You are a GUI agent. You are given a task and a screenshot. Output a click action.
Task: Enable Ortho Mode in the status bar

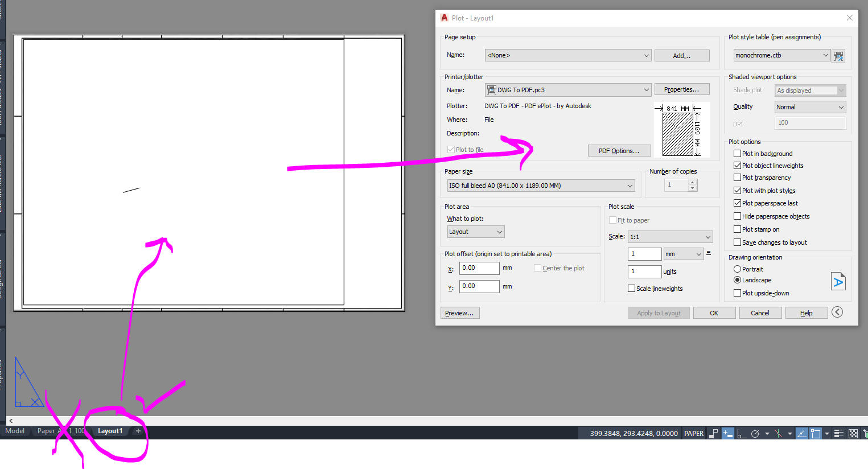pyautogui.click(x=742, y=433)
